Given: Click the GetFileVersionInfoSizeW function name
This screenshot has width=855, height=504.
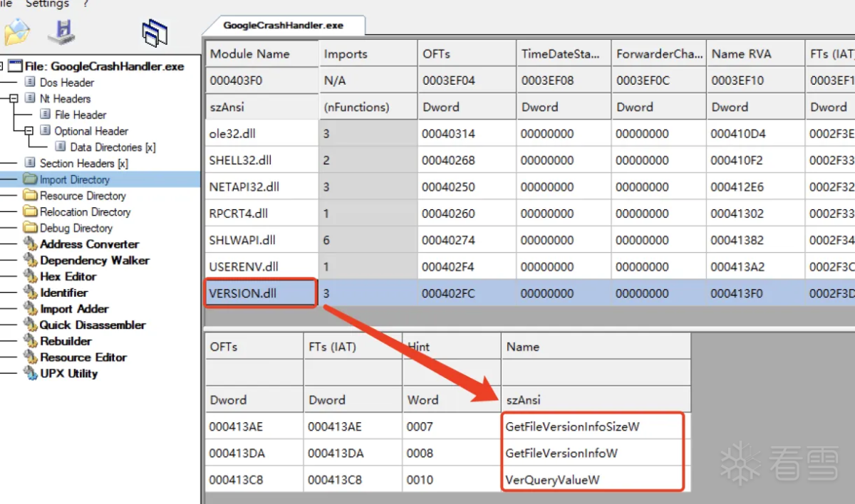Looking at the screenshot, I should pyautogui.click(x=573, y=426).
